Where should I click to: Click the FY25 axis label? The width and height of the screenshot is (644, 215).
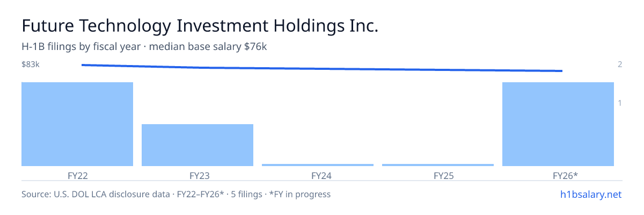438,175
